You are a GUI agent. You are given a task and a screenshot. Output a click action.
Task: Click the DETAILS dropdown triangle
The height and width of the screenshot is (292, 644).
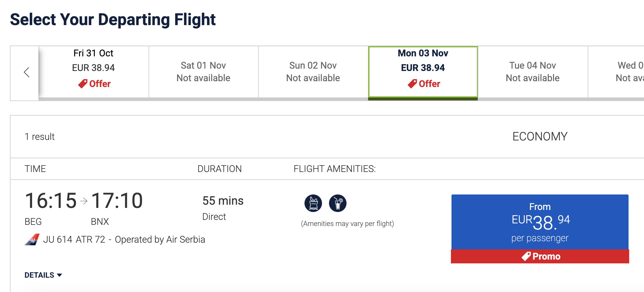pyautogui.click(x=60, y=275)
